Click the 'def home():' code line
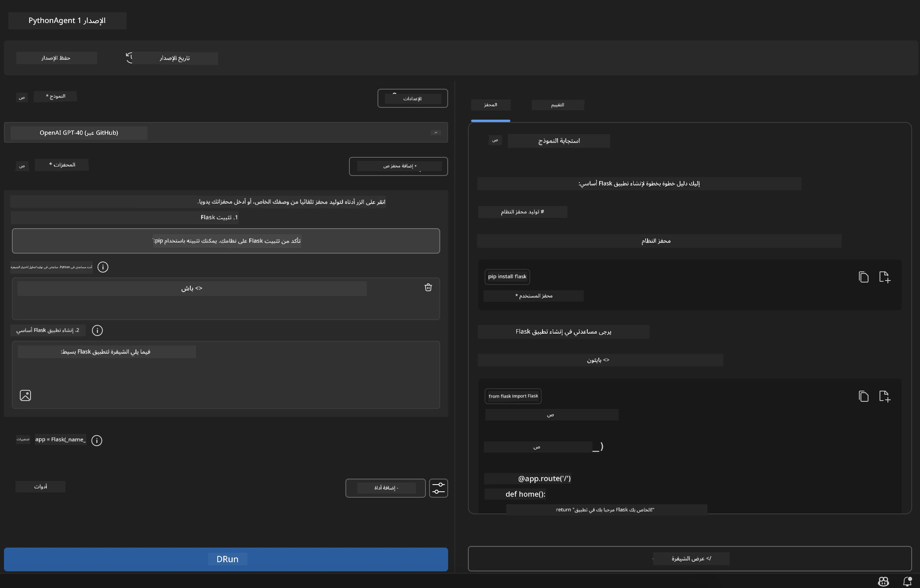This screenshot has height=588, width=920. point(525,494)
